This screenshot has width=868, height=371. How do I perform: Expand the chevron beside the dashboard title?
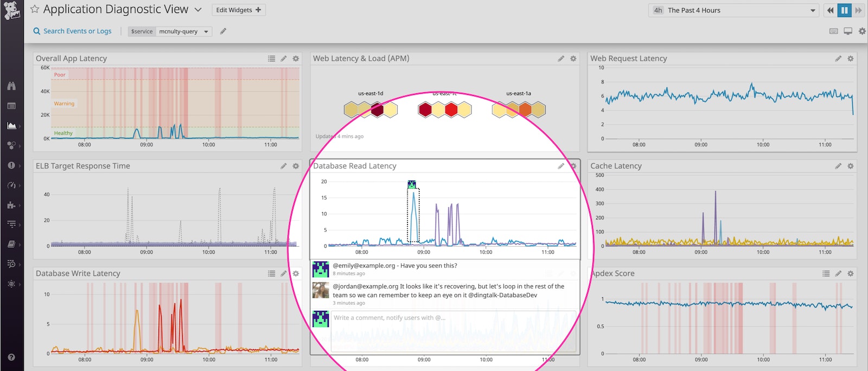click(x=198, y=10)
